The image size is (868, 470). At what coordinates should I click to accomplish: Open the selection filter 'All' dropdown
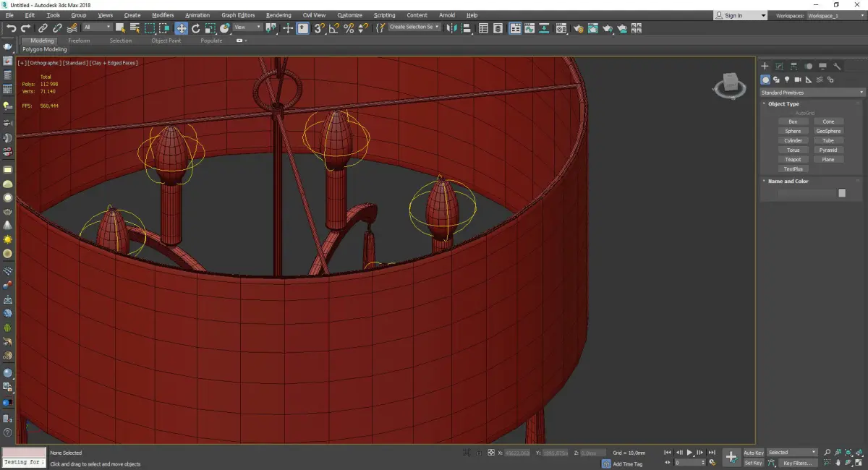[97, 27]
